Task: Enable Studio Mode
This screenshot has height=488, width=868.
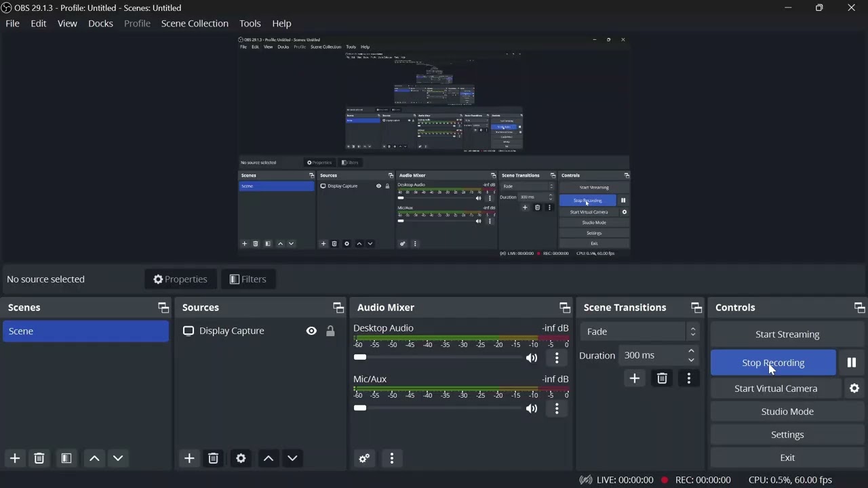Action: coord(787,411)
